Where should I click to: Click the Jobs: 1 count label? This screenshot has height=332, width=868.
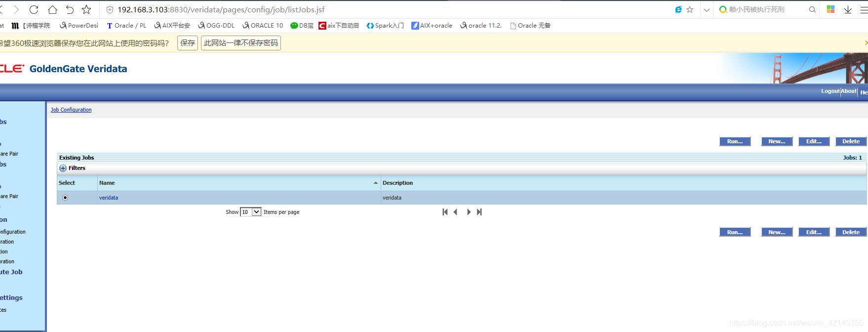pyautogui.click(x=853, y=158)
